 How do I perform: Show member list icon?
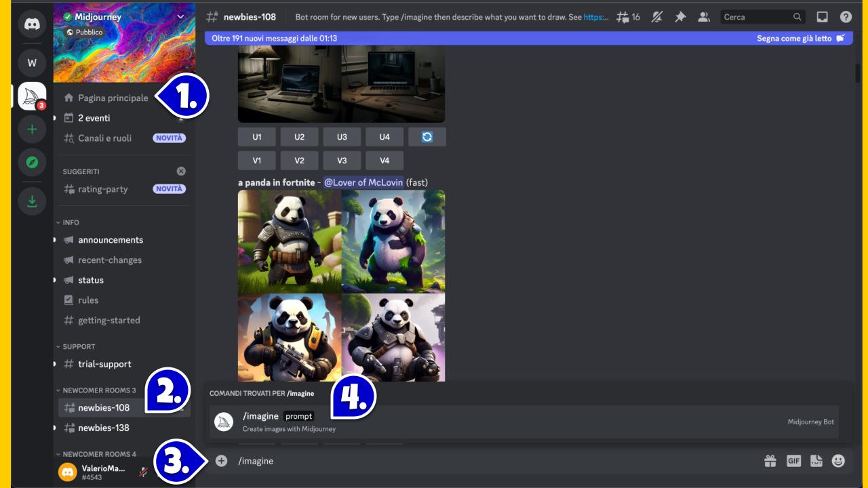click(704, 17)
